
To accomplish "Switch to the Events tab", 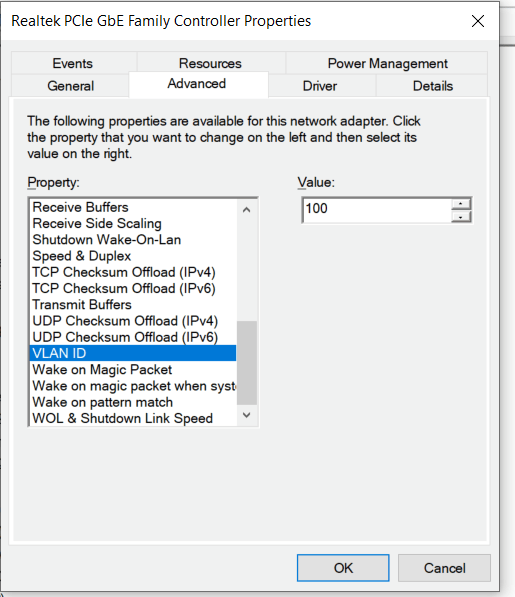I will [72, 63].
